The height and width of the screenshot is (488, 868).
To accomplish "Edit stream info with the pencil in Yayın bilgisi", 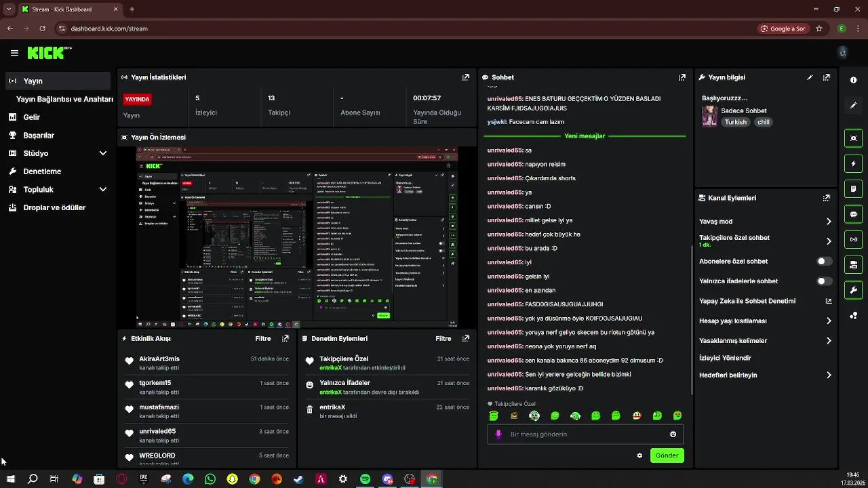I will pos(810,77).
